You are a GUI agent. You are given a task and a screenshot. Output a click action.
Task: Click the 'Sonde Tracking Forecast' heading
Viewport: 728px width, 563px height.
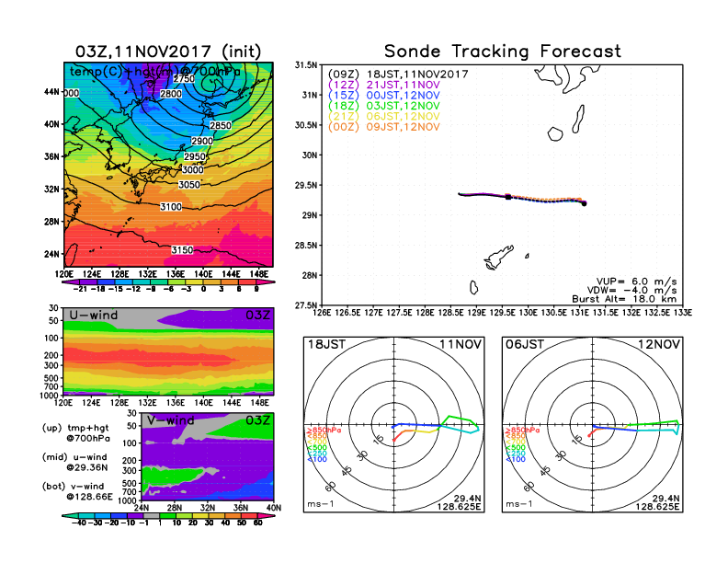pyautogui.click(x=503, y=52)
